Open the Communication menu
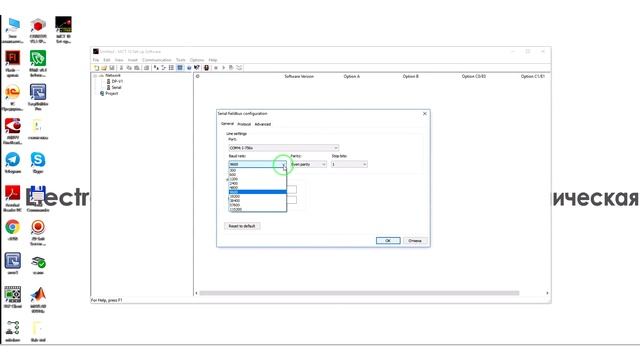The image size is (640, 360). pyautogui.click(x=157, y=60)
